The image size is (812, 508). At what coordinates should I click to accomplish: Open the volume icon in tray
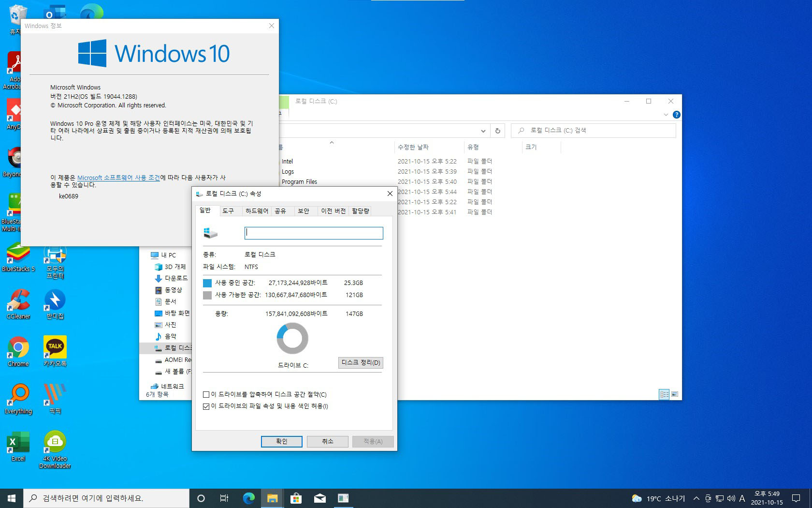[731, 498]
